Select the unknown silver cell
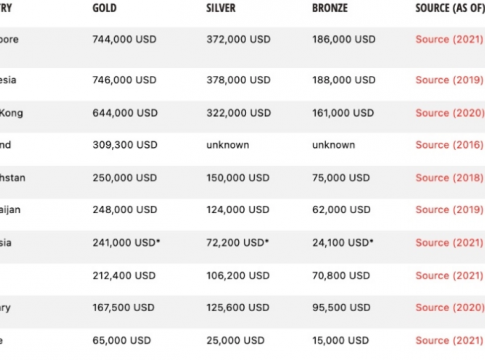Image resolution: width=485 pixels, height=360 pixels. 228,145
